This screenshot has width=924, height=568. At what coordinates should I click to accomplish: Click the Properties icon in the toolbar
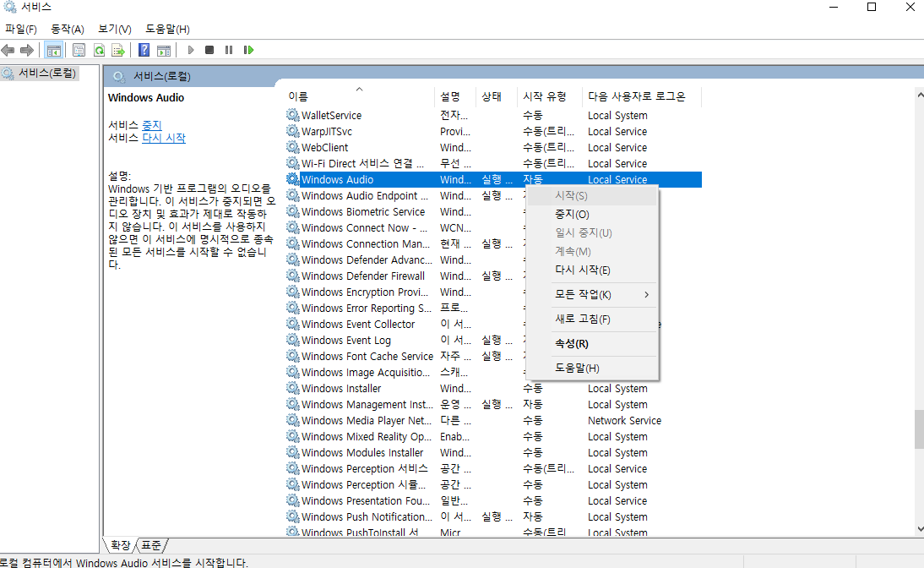79,49
